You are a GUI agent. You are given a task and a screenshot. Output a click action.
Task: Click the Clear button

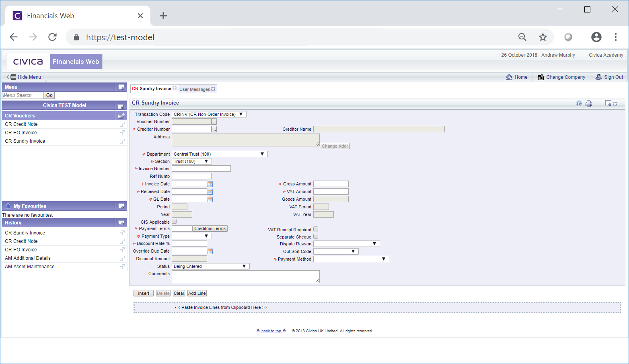[x=179, y=293]
